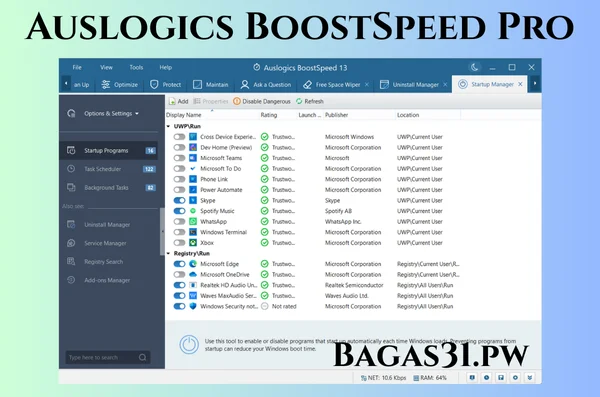Sort by Display Name column header
The width and height of the screenshot is (600, 397).
coord(183,115)
